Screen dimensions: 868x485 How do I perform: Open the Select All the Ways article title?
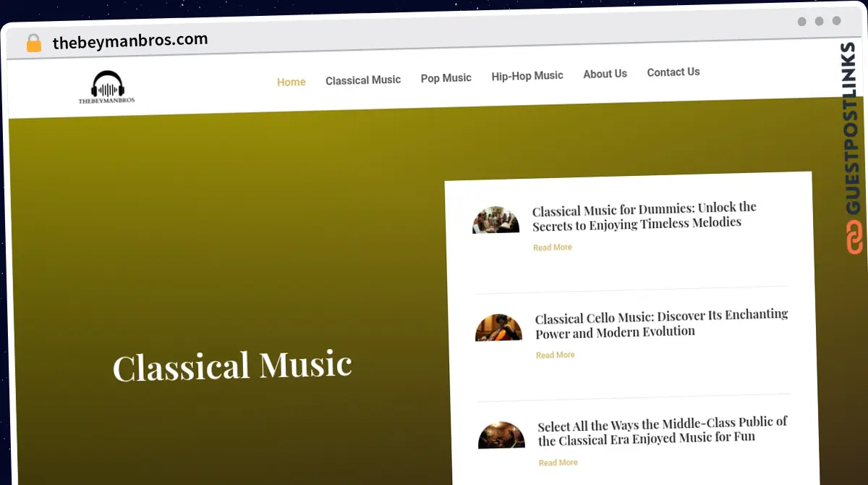pos(662,431)
